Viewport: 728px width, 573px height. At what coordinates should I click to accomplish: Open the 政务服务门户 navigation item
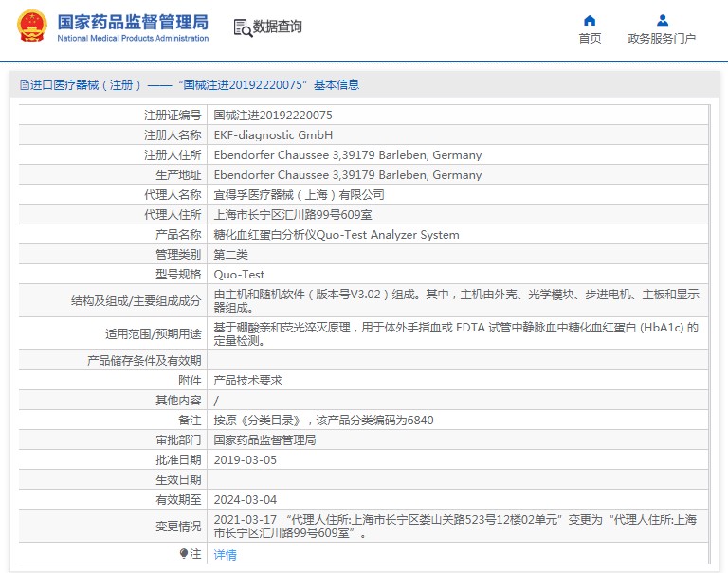662,38
